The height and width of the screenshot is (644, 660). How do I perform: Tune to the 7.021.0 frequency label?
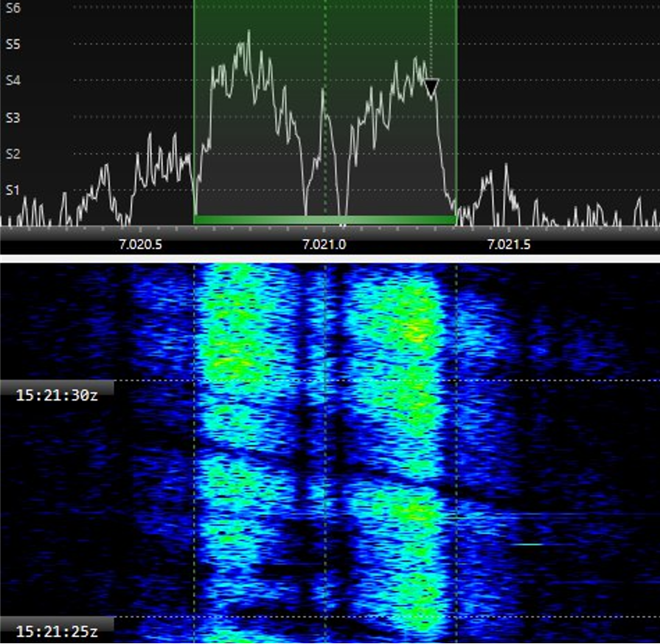(324, 245)
